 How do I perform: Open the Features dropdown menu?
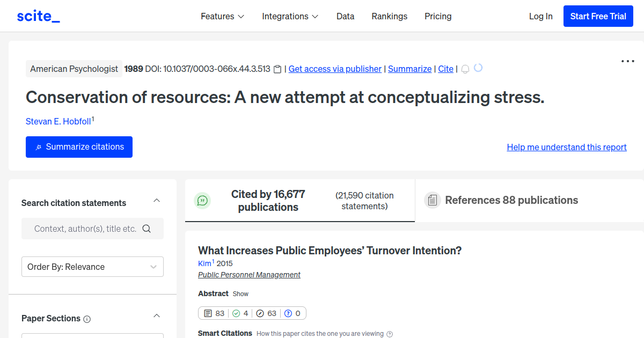223,16
